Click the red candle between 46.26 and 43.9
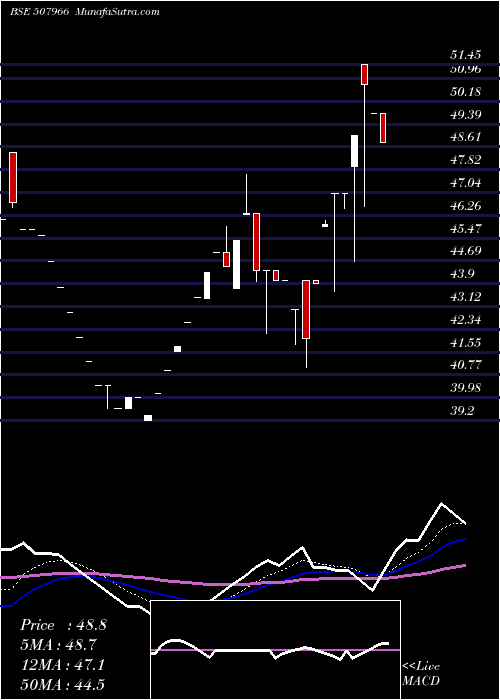The image size is (500, 700). coord(257,242)
